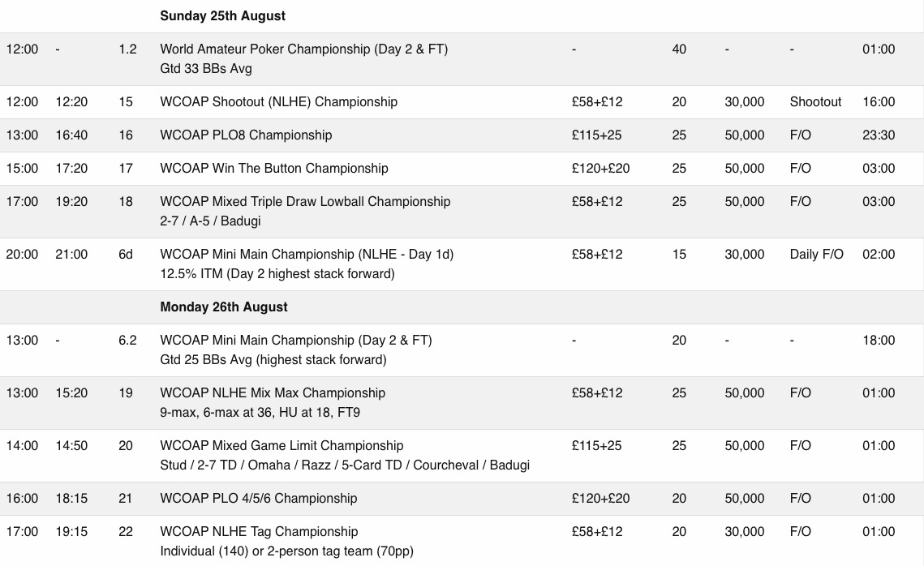Viewport: 924px width, 566px height.
Task: Click WCOAP Mini Main Championship Day 1d
Action: click(x=307, y=255)
